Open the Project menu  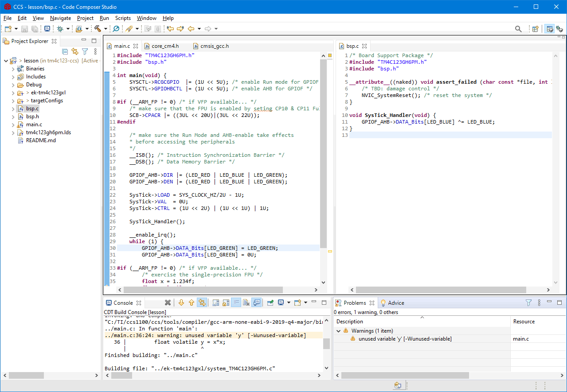(x=85, y=18)
